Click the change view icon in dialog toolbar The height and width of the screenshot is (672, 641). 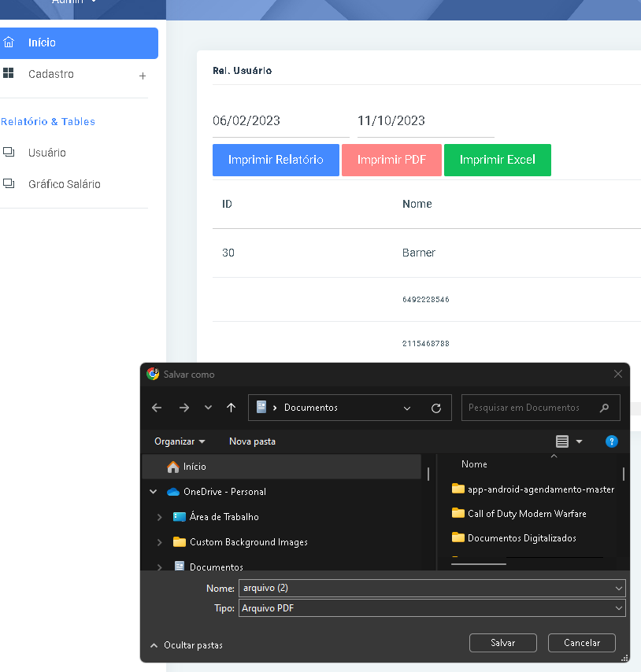(x=563, y=441)
